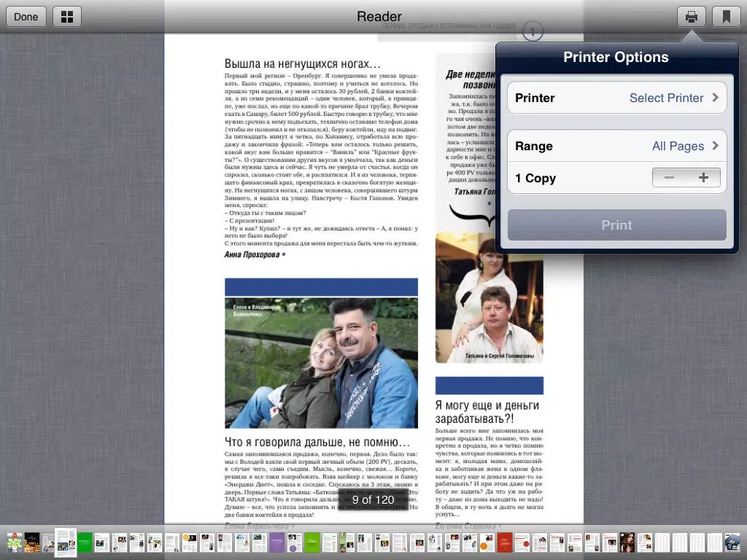Click the "1 Copy" label
The height and width of the screenshot is (560, 747).
click(x=535, y=178)
